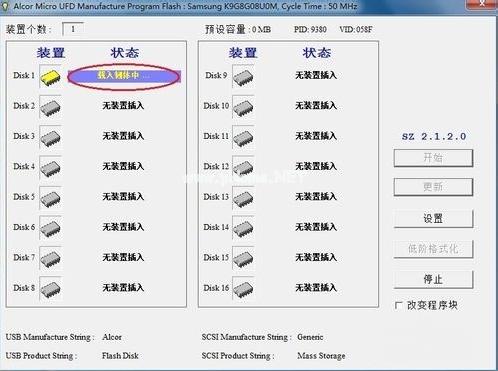The height and width of the screenshot is (371, 498).
Task: Close the window with the red X
Action: click(482, 3)
